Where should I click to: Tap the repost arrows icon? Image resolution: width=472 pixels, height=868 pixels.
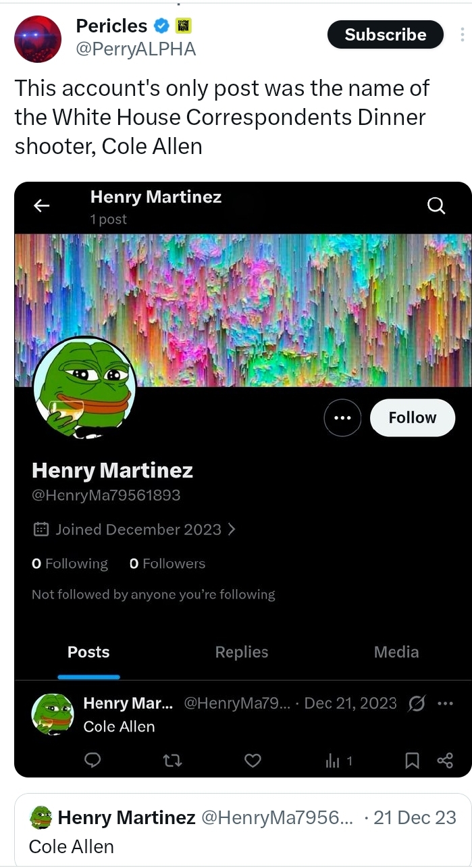(x=173, y=761)
